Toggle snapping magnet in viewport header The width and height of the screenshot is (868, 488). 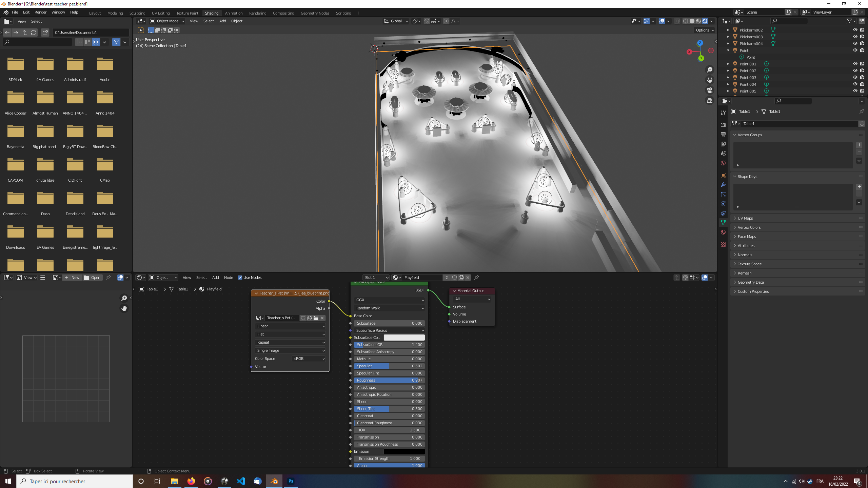click(427, 21)
